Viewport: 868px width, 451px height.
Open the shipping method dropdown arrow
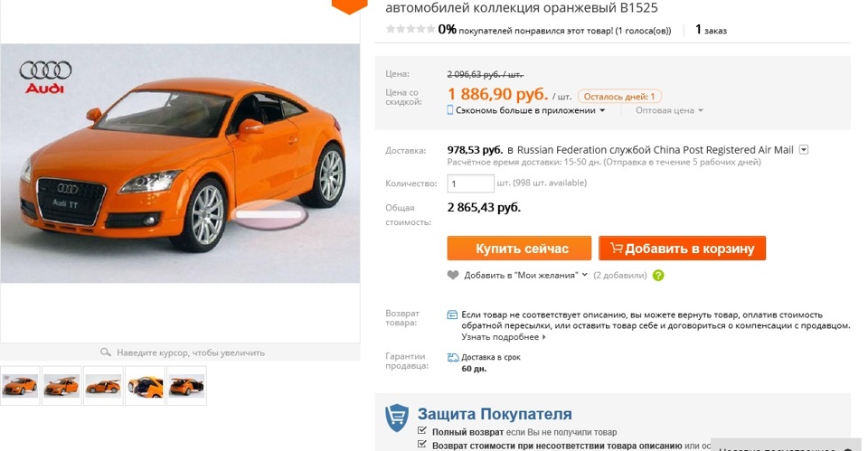[804, 149]
